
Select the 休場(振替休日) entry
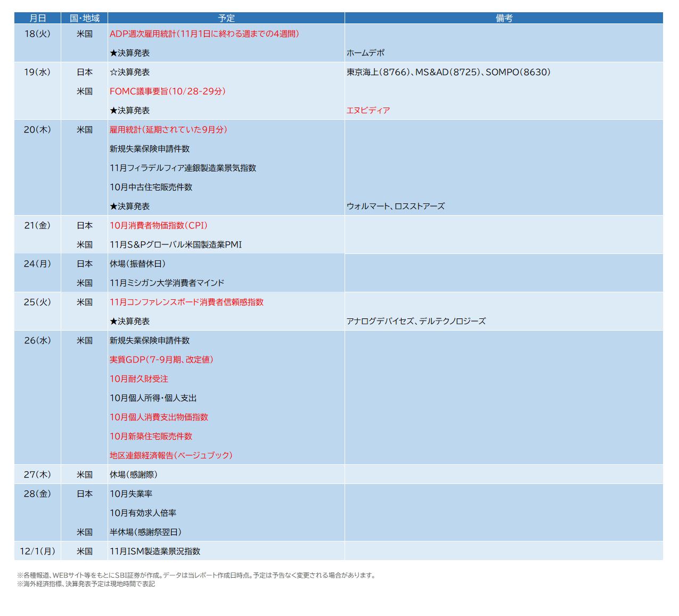[x=137, y=264]
